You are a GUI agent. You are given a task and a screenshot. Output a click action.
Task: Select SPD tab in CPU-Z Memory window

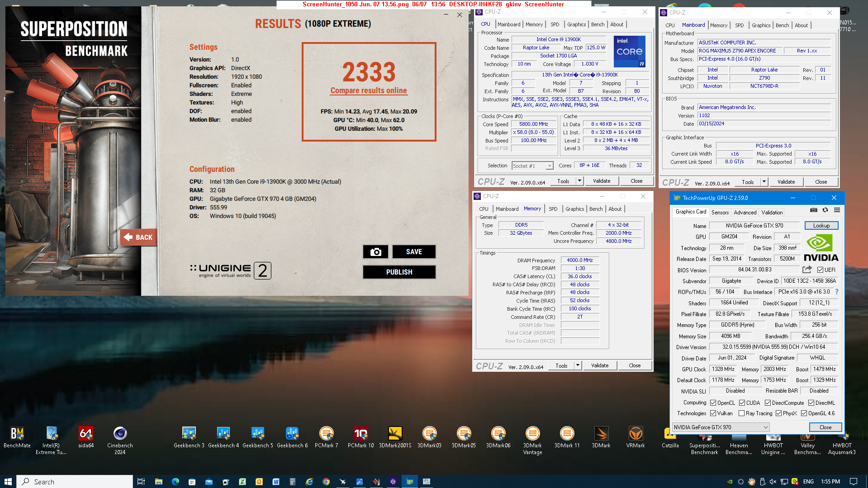pyautogui.click(x=553, y=209)
